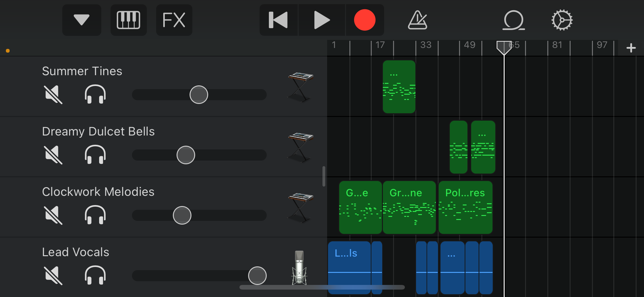The width and height of the screenshot is (644, 297).
Task: Solo the Dreamy Dulcet Bells track
Action: 95,155
